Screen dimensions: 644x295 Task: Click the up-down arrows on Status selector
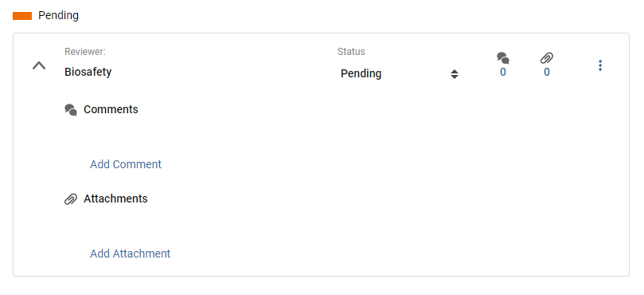click(455, 74)
